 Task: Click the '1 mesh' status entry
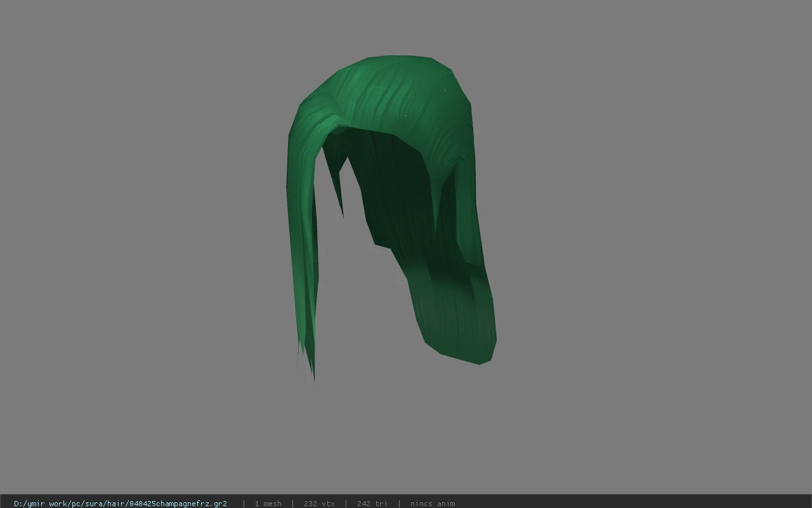[x=268, y=504]
